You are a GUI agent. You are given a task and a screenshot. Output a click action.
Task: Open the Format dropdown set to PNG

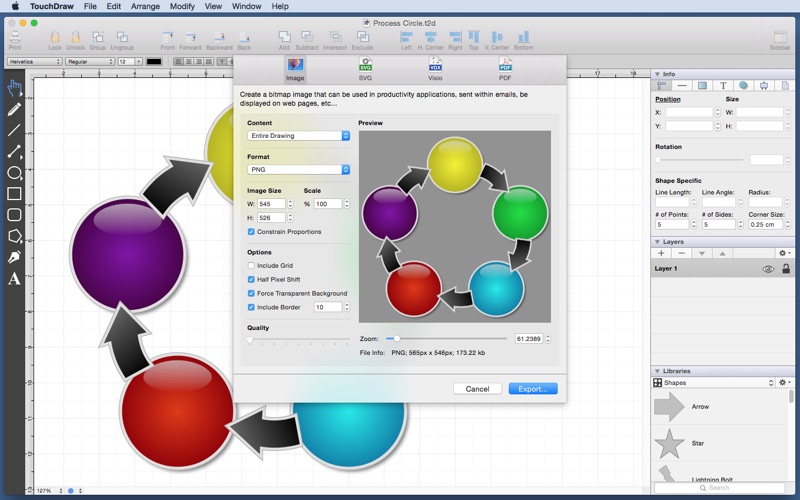(298, 170)
